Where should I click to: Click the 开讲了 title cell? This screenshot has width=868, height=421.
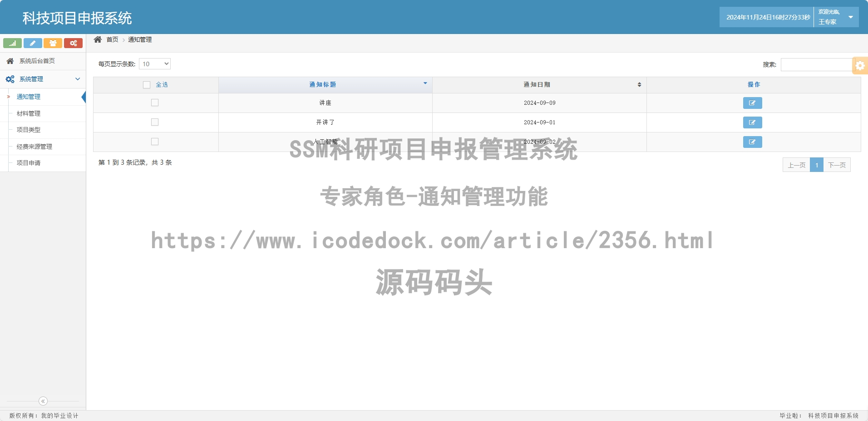coord(325,122)
